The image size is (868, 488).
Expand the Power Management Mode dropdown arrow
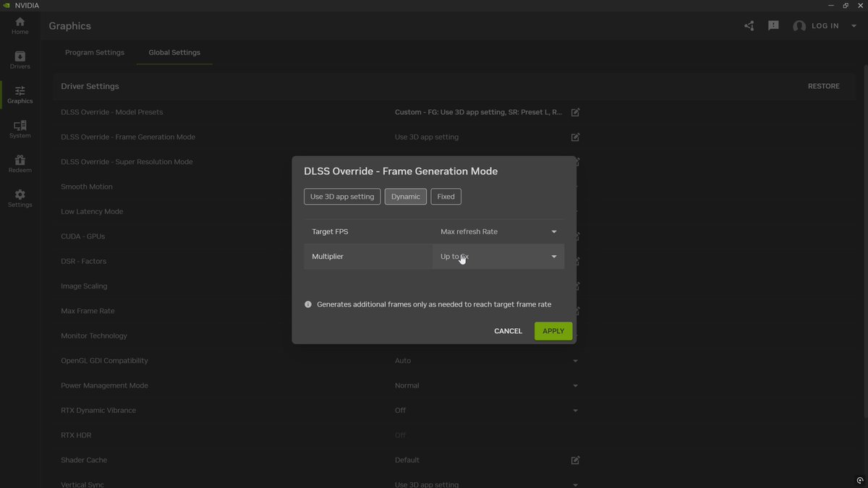[x=576, y=385]
